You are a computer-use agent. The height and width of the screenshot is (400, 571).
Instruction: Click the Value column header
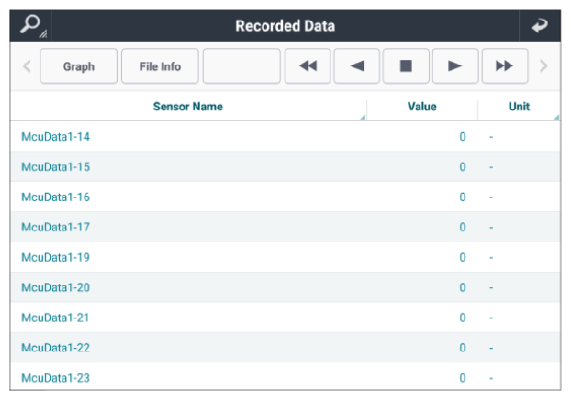pos(422,106)
